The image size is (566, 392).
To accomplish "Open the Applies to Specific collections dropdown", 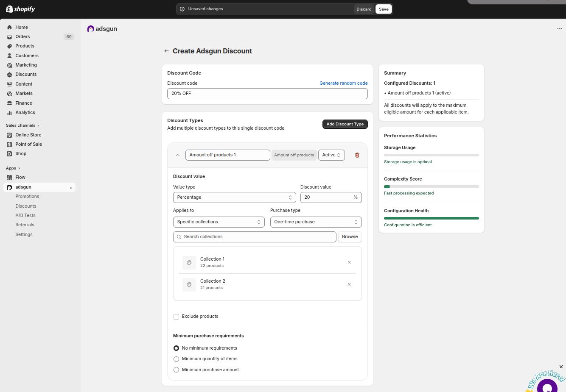I will tap(219, 222).
